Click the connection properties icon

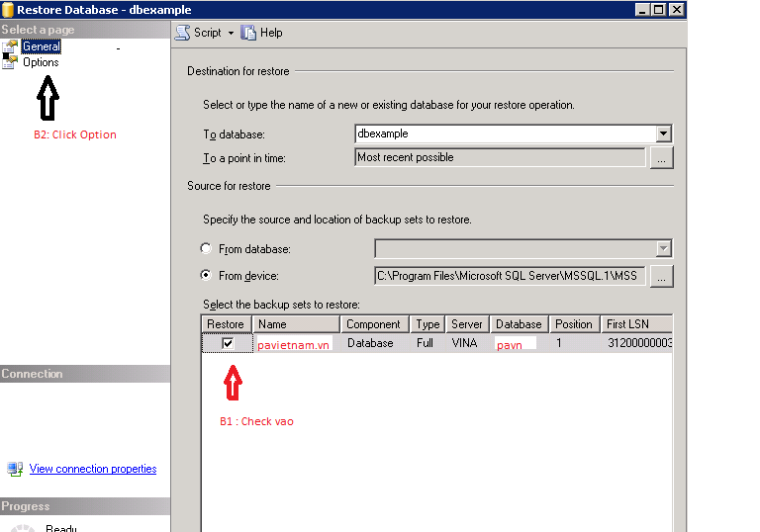pos(15,469)
